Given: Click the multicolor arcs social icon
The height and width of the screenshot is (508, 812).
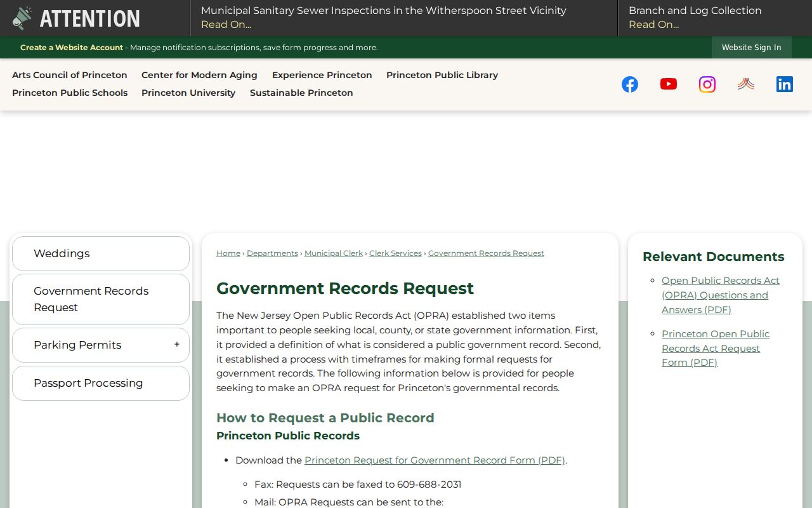Looking at the screenshot, I should pos(746,84).
